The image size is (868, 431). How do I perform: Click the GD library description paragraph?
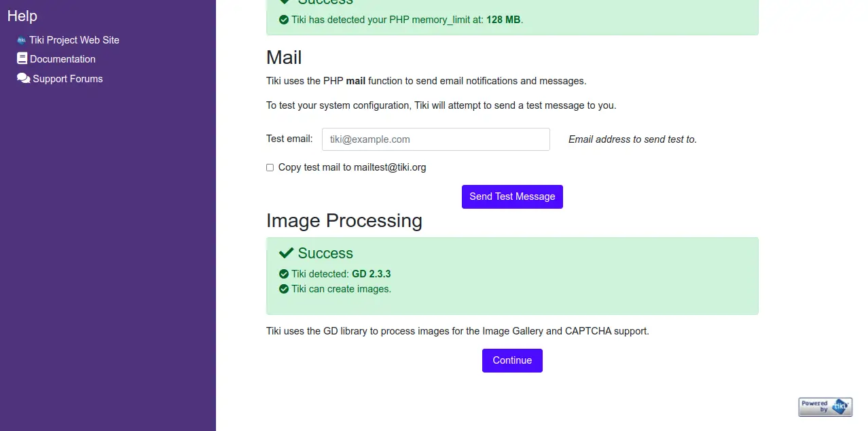click(458, 331)
